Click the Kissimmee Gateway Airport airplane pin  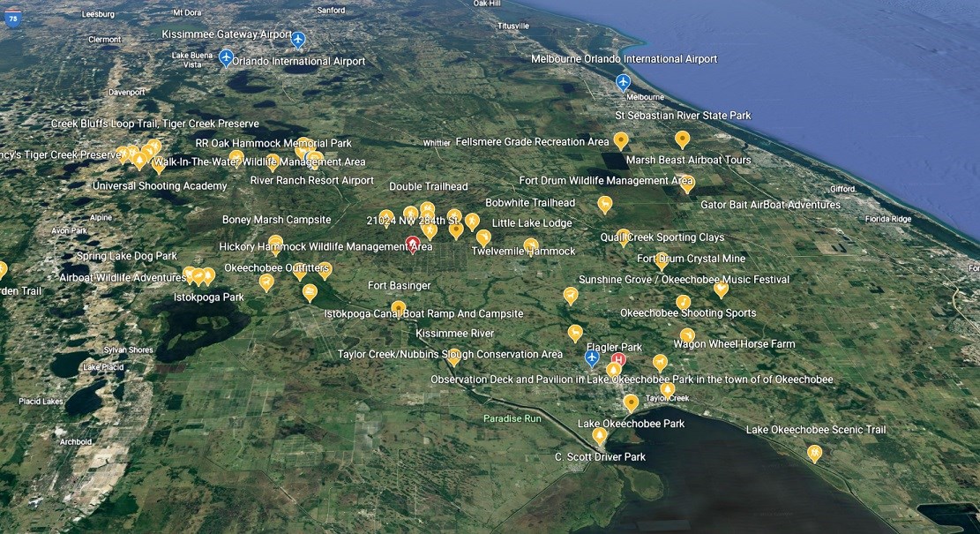pyautogui.click(x=298, y=40)
